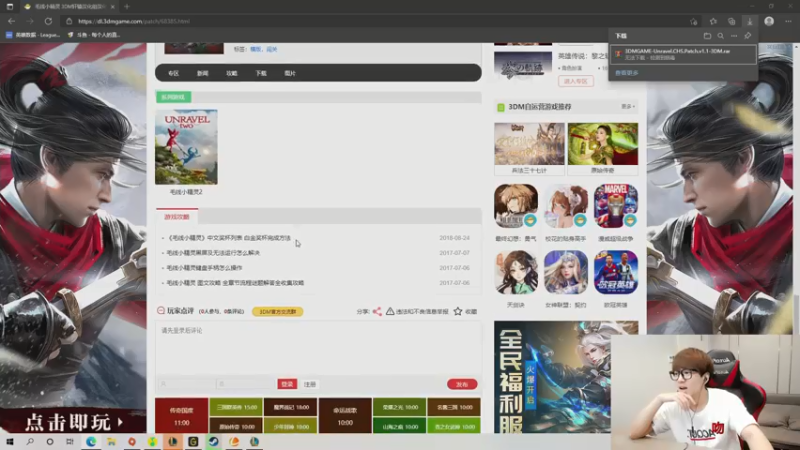Focus the username input field
The width and height of the screenshot is (800, 450).
[x=186, y=384]
